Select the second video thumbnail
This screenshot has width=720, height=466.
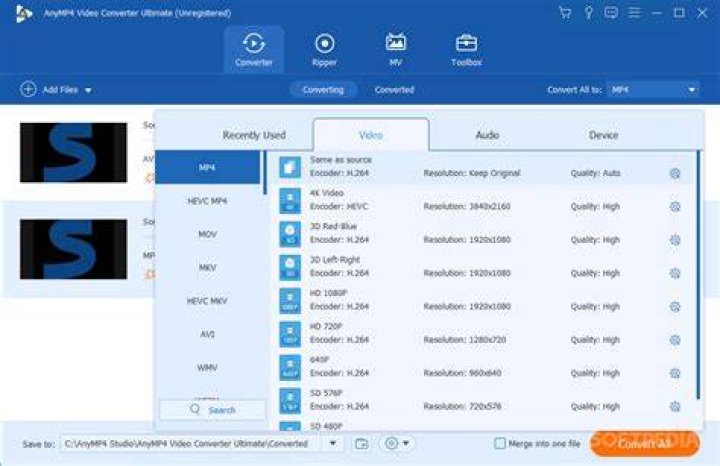73,249
